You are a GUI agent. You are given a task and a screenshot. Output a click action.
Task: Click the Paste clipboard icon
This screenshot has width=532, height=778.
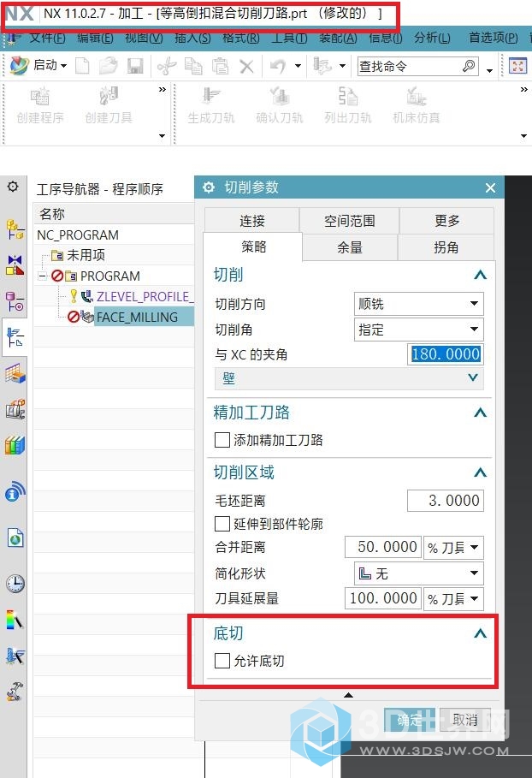pyautogui.click(x=220, y=66)
